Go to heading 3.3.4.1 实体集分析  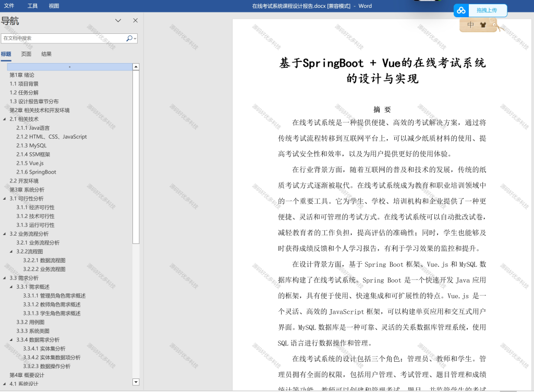click(44, 349)
